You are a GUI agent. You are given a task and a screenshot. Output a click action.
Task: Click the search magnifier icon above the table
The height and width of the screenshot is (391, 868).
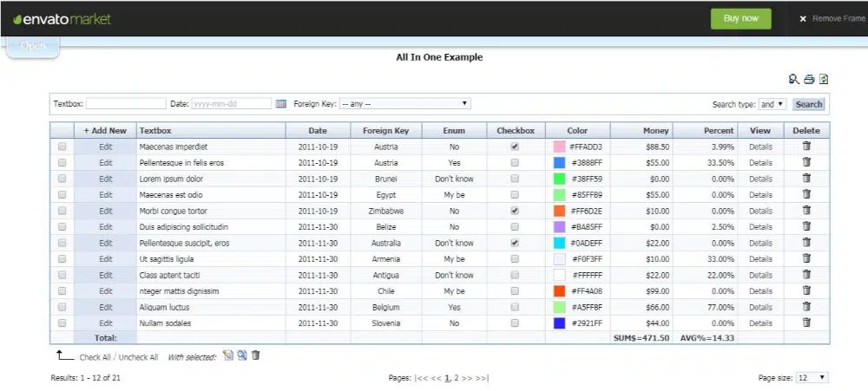click(793, 80)
